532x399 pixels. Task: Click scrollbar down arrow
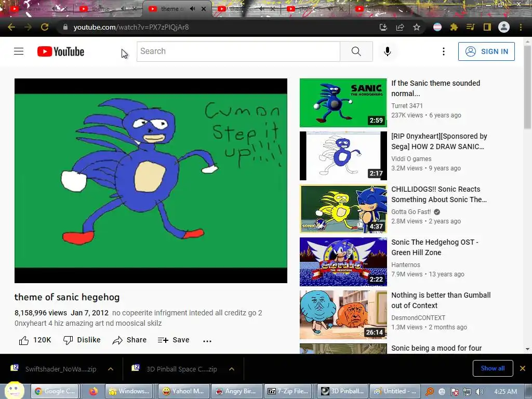[x=527, y=349]
